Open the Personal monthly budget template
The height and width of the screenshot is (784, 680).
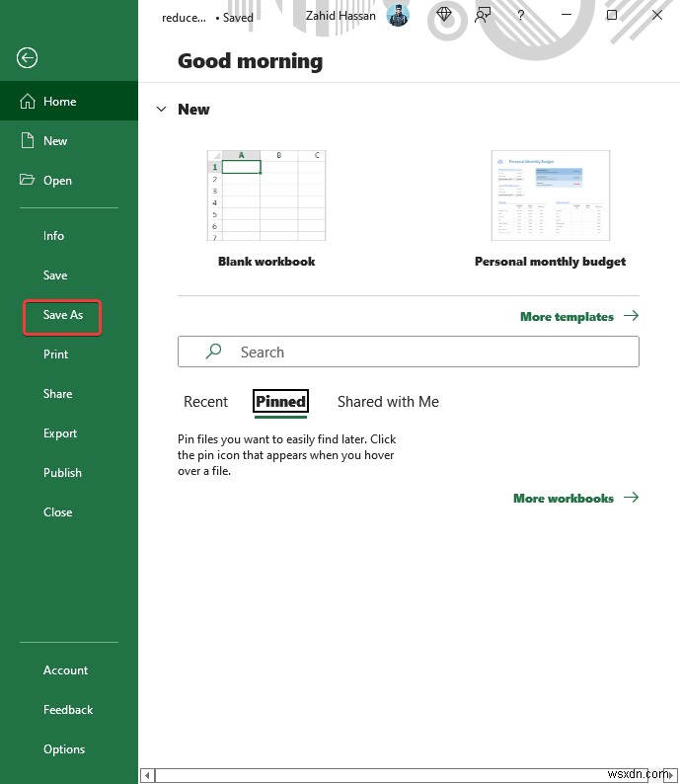[550, 196]
